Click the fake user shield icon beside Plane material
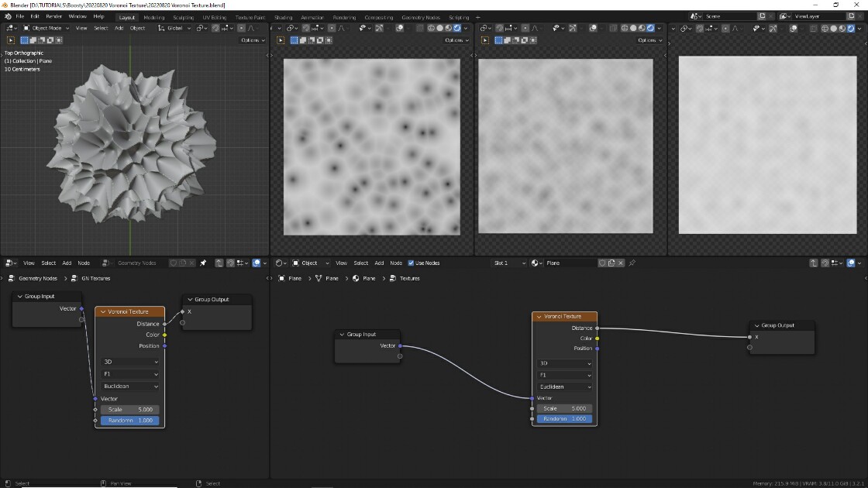Image resolution: width=868 pixels, height=488 pixels. (x=602, y=263)
